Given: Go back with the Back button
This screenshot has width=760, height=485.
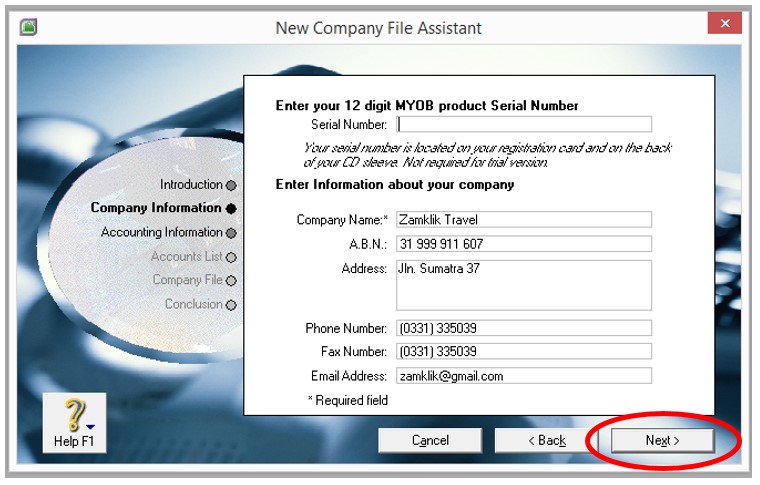Looking at the screenshot, I should 546,440.
